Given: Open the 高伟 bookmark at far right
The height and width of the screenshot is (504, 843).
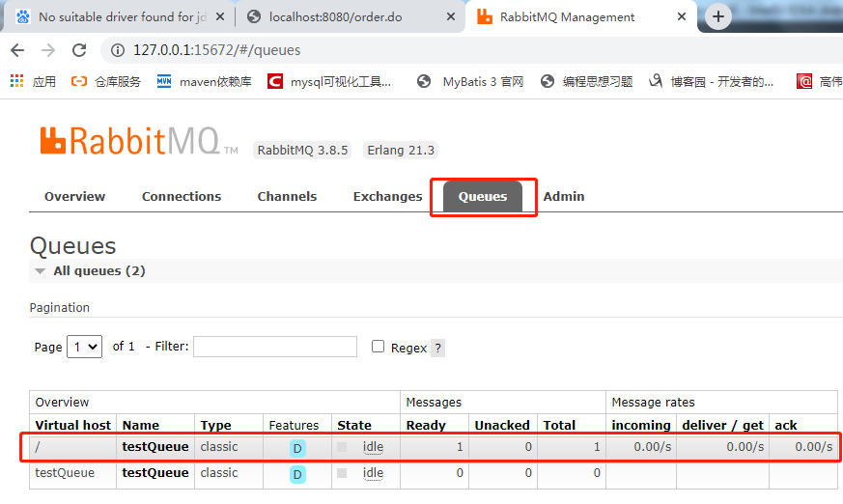Looking at the screenshot, I should [x=820, y=82].
